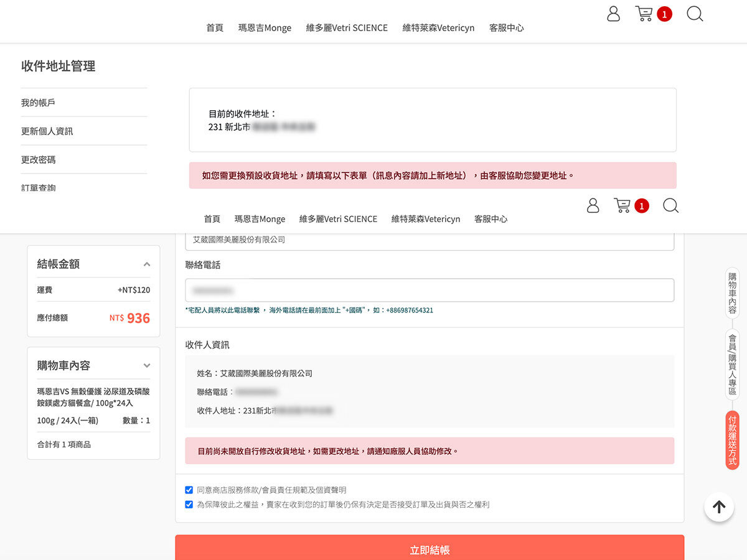Image resolution: width=747 pixels, height=560 pixels.
Task: Click the 聯絡電話 input field
Action: (430, 291)
